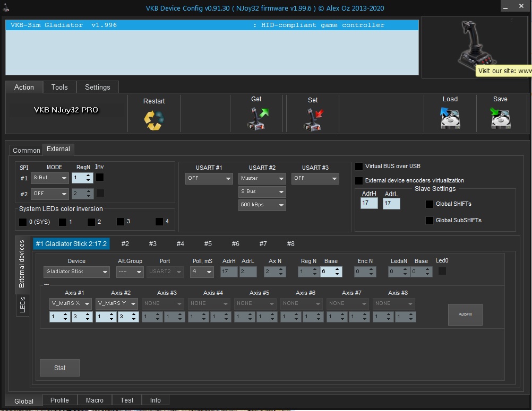Toggle Global SHIFTs checkbox

[429, 204]
